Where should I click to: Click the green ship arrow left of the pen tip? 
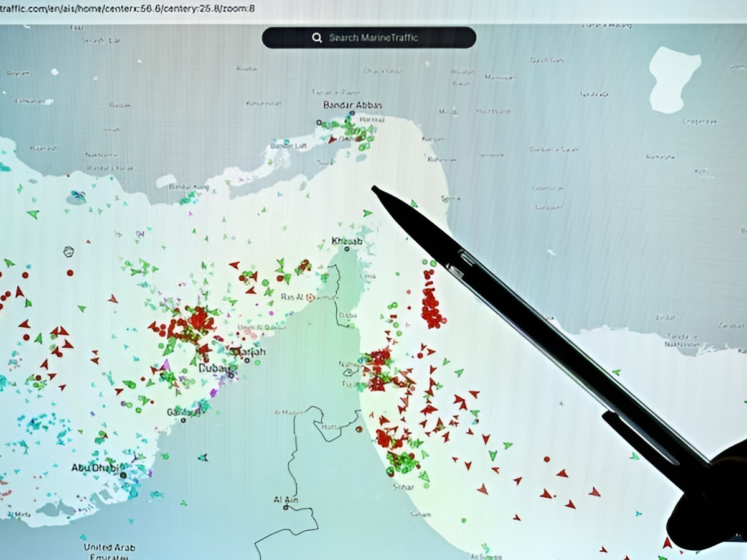click(367, 213)
